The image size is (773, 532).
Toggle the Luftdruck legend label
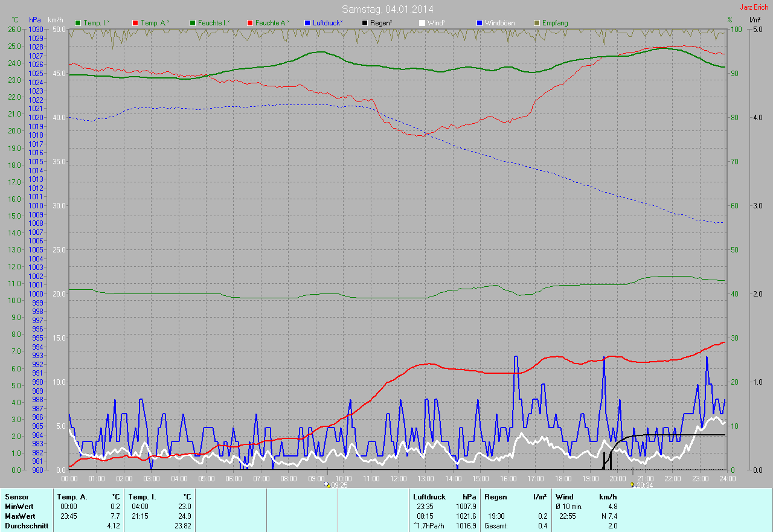tap(328, 23)
